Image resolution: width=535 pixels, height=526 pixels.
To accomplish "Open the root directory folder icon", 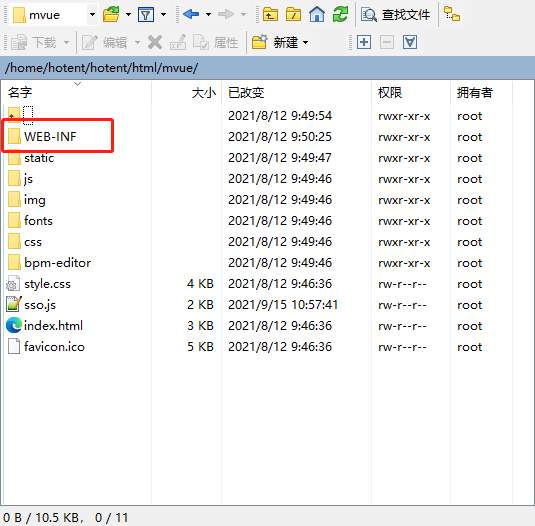I will click(293, 14).
